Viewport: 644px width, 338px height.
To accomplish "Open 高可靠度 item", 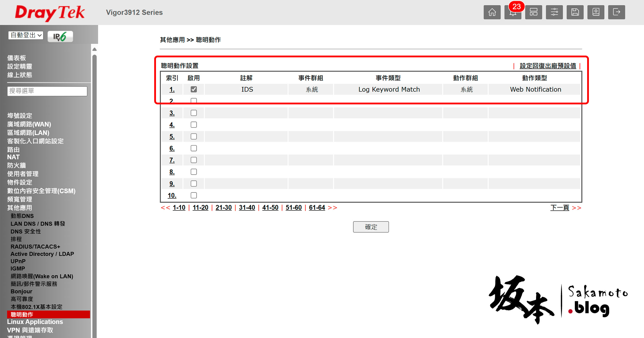I will tap(22, 299).
